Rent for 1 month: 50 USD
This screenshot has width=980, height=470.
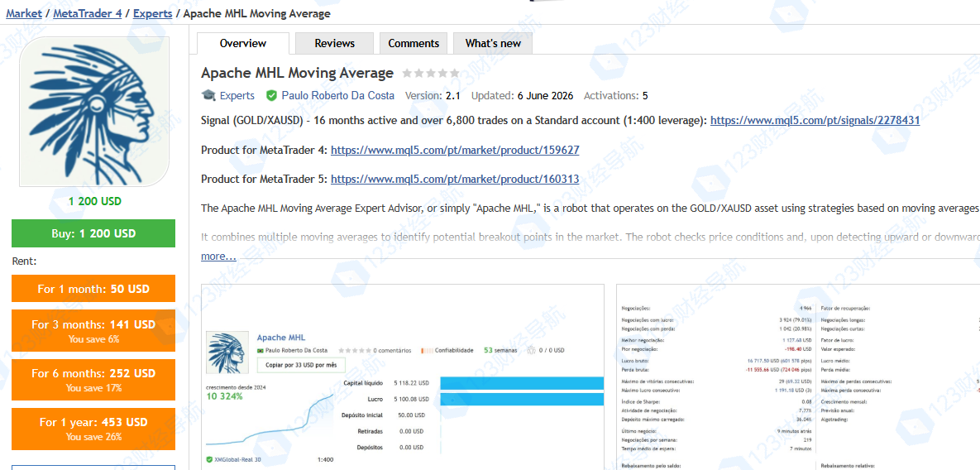(x=93, y=289)
